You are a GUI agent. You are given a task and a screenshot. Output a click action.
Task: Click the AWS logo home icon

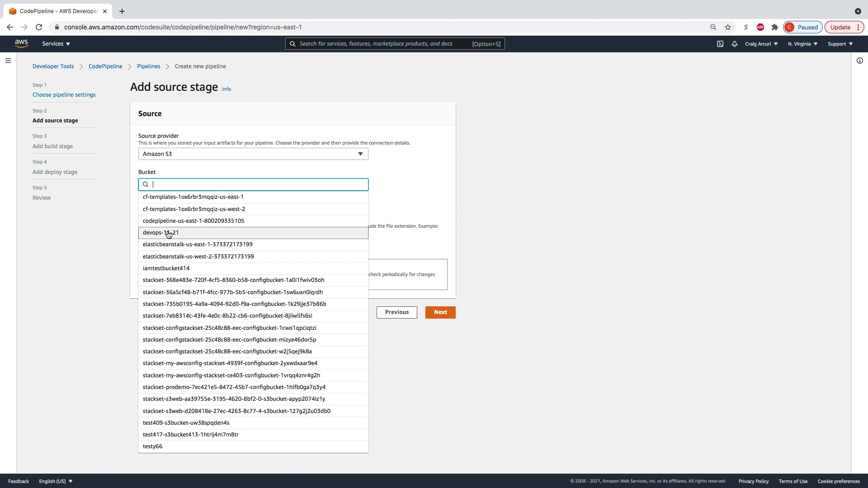(21, 43)
